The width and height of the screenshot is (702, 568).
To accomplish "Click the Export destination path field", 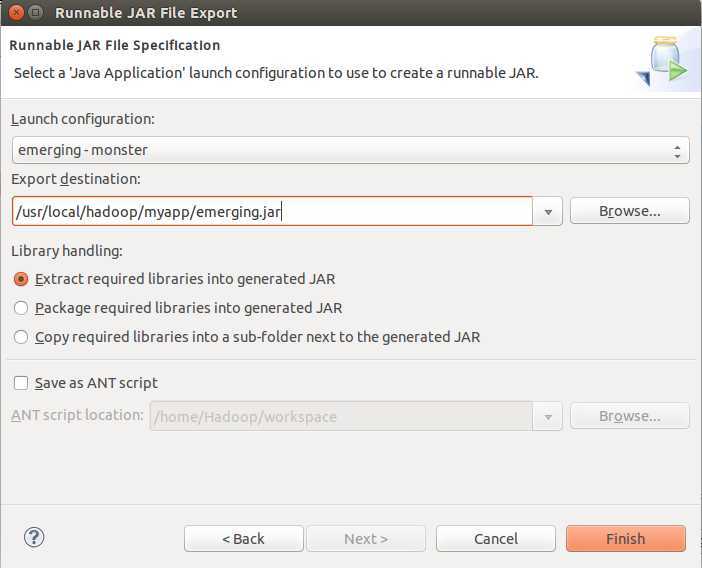I will coord(272,211).
